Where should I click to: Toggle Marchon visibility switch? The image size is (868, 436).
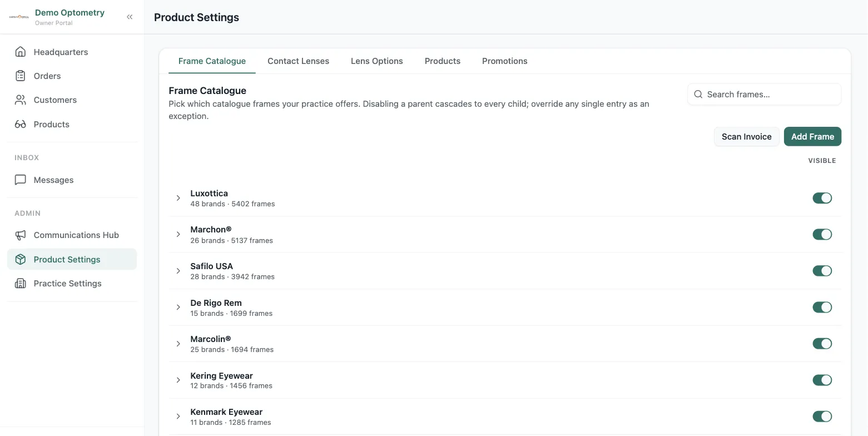822,234
